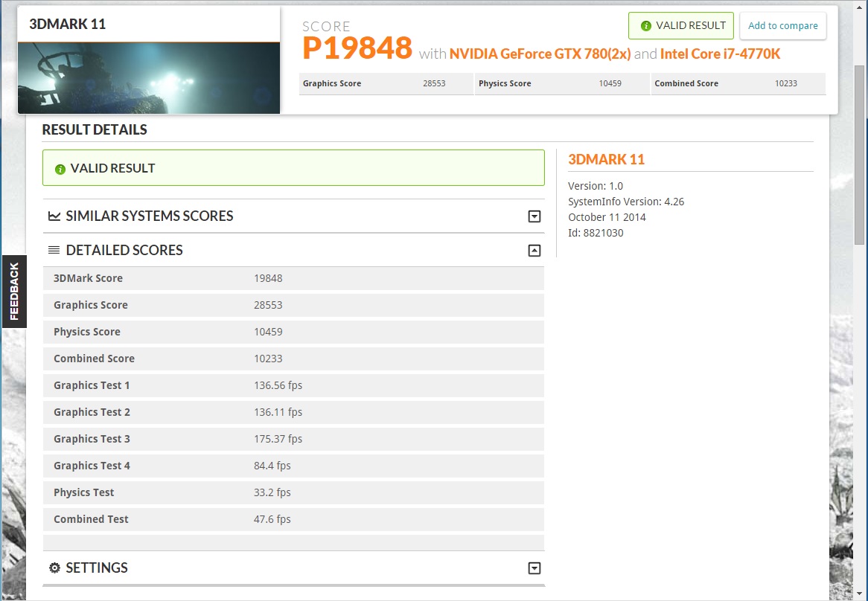Click value 10459 in detailed scores table
868x601 pixels.
click(x=268, y=332)
